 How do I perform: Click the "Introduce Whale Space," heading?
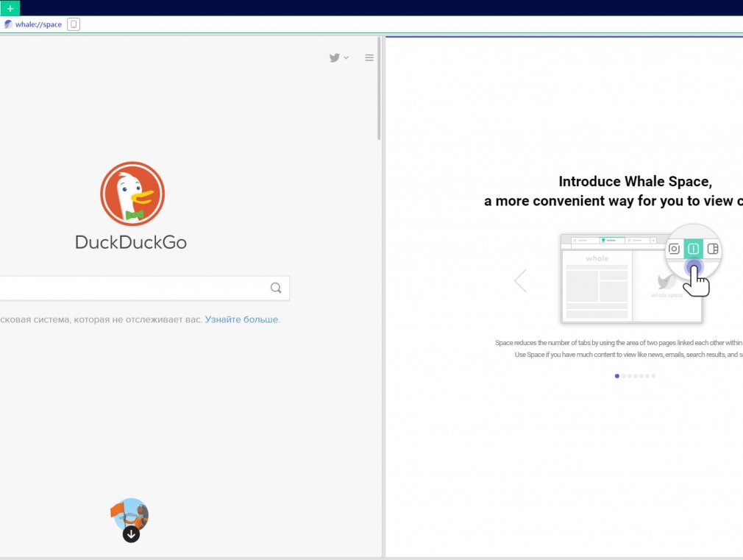(635, 182)
